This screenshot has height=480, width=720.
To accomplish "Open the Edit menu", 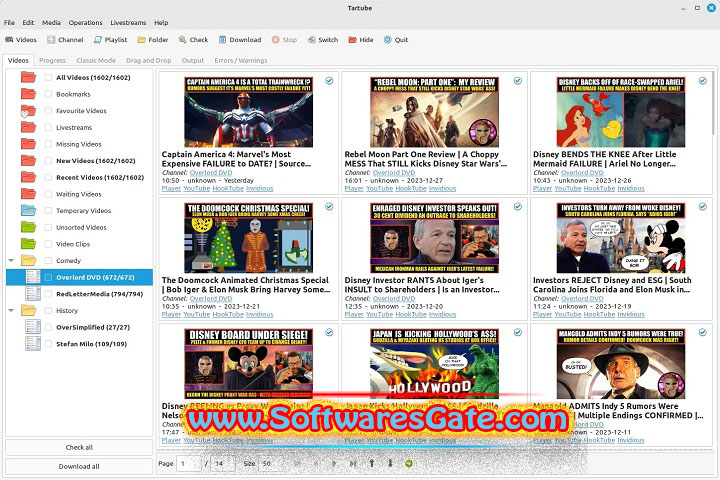I will coord(28,23).
